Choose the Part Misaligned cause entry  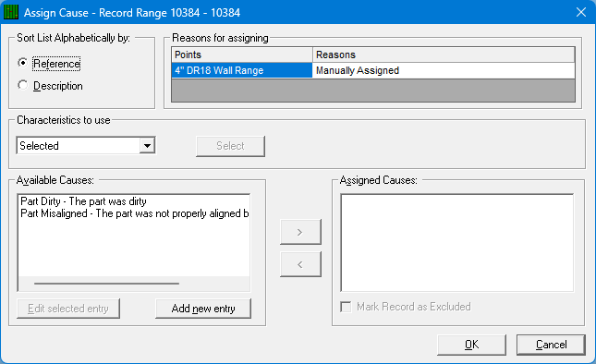click(134, 213)
